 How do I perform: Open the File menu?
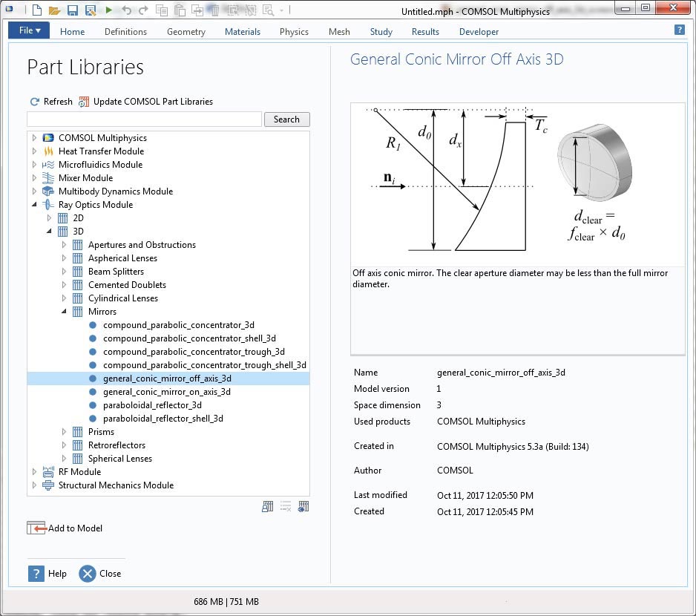click(30, 31)
